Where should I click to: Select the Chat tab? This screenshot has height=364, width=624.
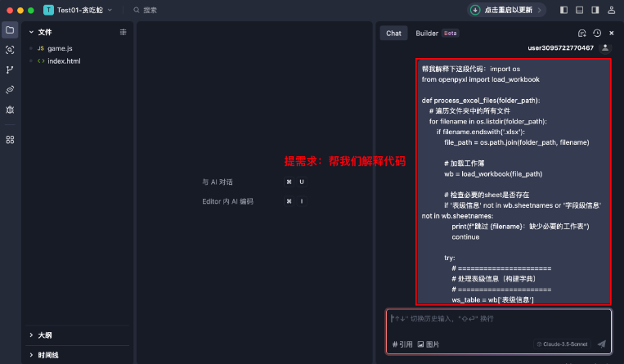coord(393,34)
